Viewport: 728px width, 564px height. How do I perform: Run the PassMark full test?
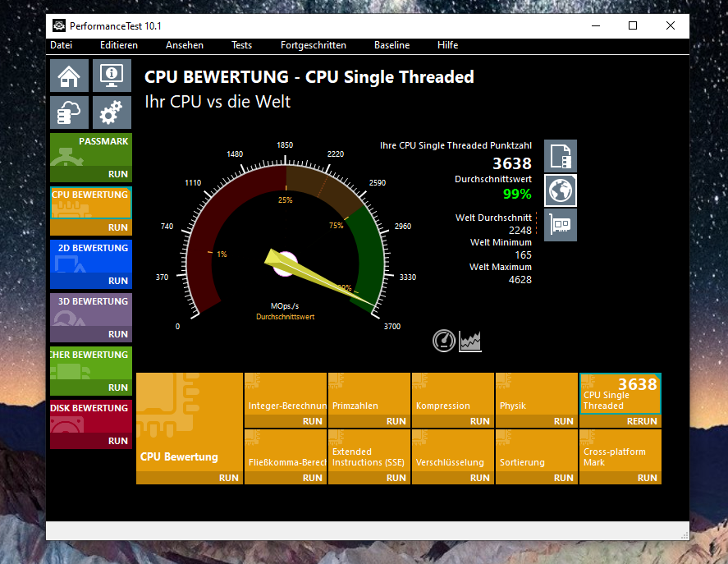click(117, 174)
